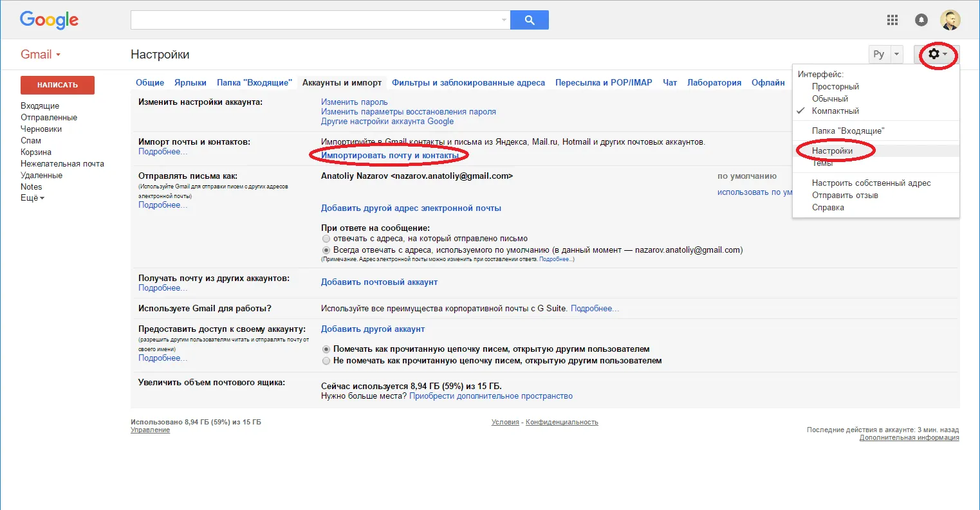
Task: Open the Входящие folder
Action: tap(40, 105)
